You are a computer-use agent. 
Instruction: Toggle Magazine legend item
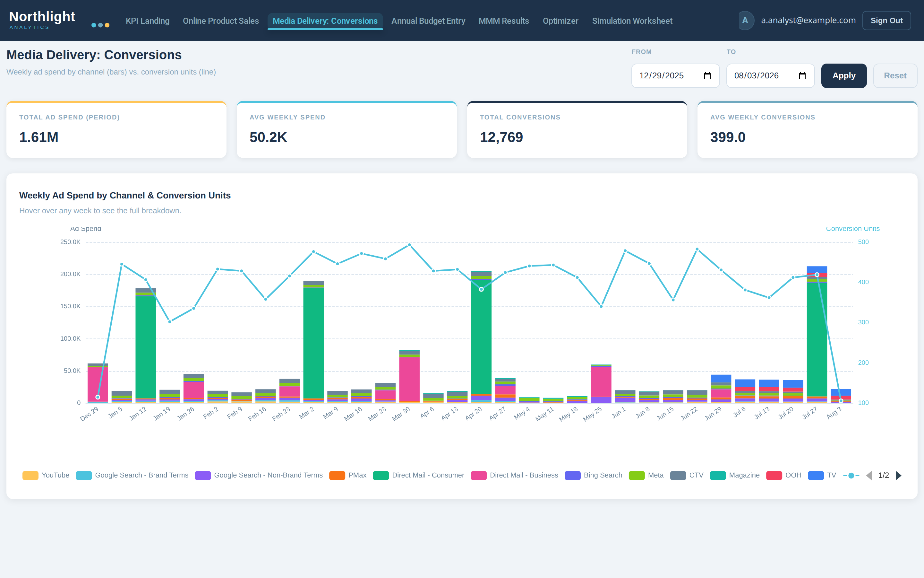735,476
